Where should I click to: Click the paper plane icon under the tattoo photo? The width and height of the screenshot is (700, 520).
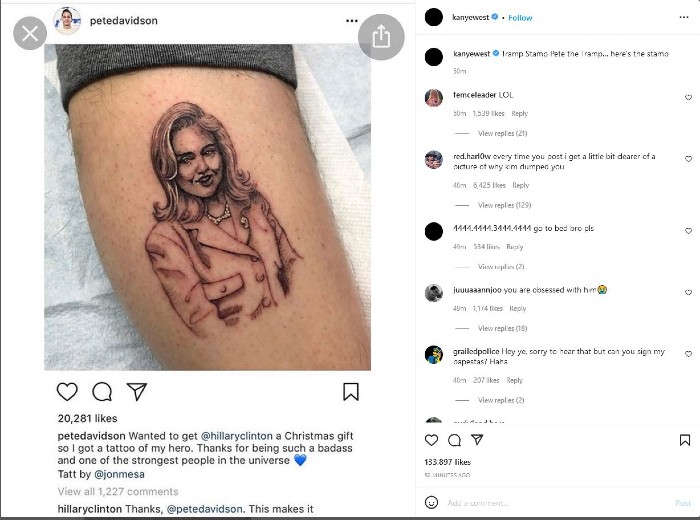click(x=137, y=392)
